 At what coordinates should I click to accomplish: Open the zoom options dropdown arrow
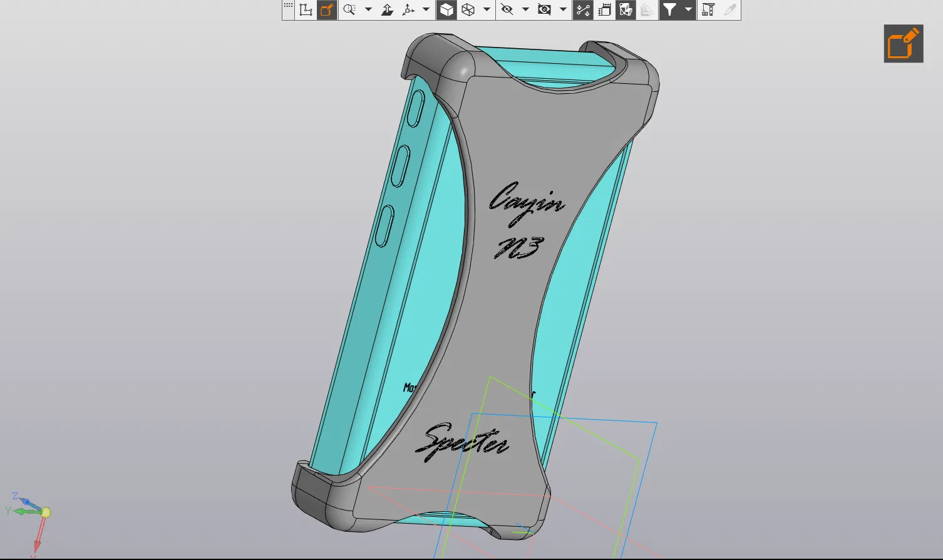point(368,9)
